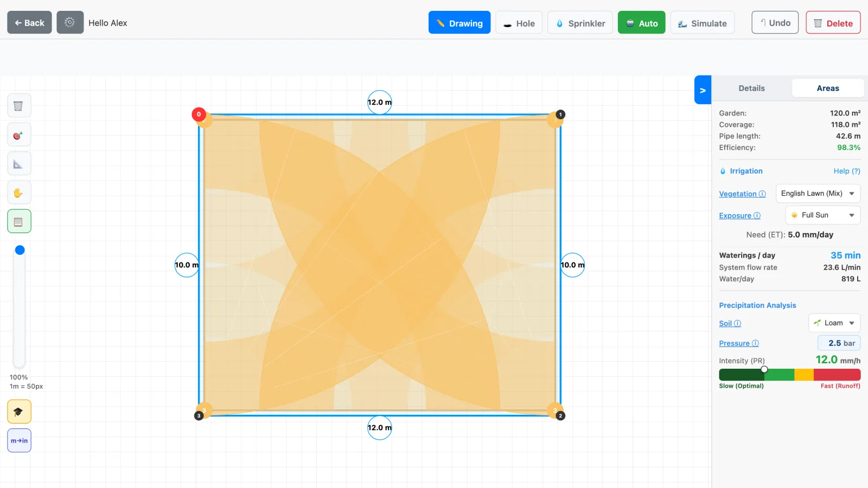Select the set-square ruler tool
The image size is (868, 488).
click(19, 164)
